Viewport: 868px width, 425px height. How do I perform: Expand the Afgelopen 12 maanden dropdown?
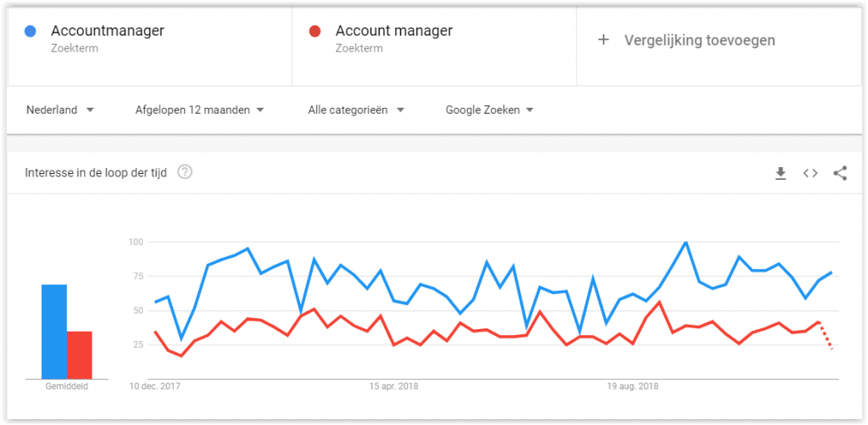pos(200,109)
